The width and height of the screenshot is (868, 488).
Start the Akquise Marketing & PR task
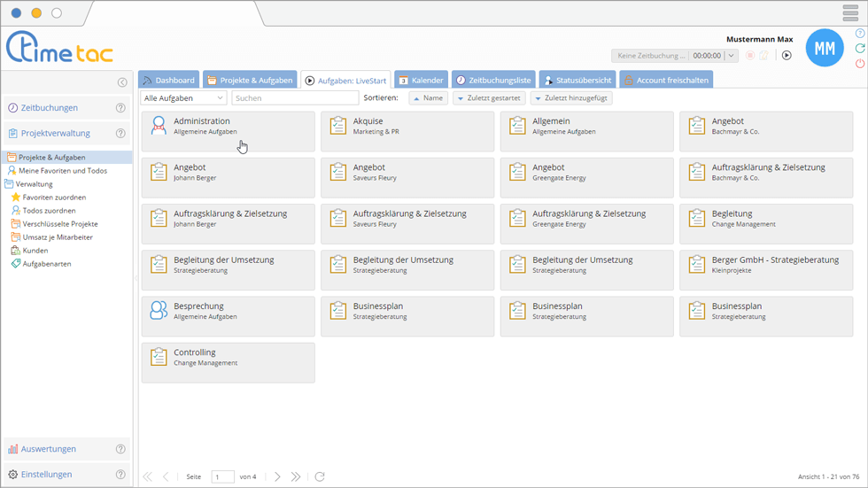point(407,131)
